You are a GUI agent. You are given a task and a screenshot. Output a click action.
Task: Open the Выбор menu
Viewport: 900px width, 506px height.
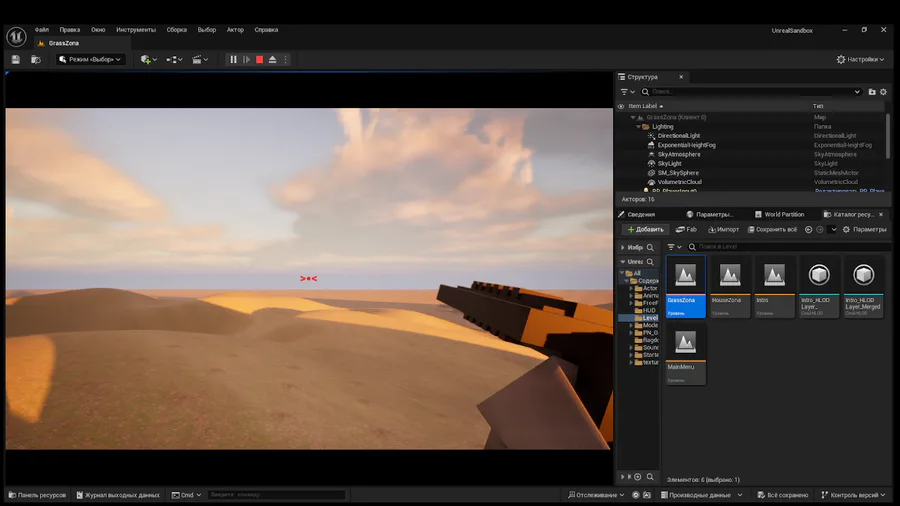click(x=207, y=30)
